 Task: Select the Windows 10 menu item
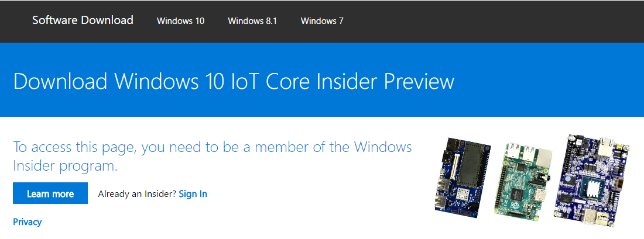click(x=180, y=21)
